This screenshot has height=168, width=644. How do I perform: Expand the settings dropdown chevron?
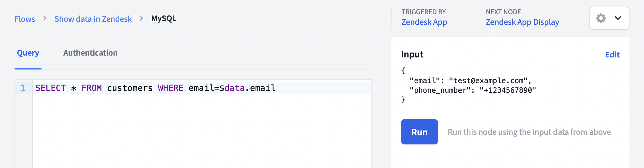tap(618, 18)
